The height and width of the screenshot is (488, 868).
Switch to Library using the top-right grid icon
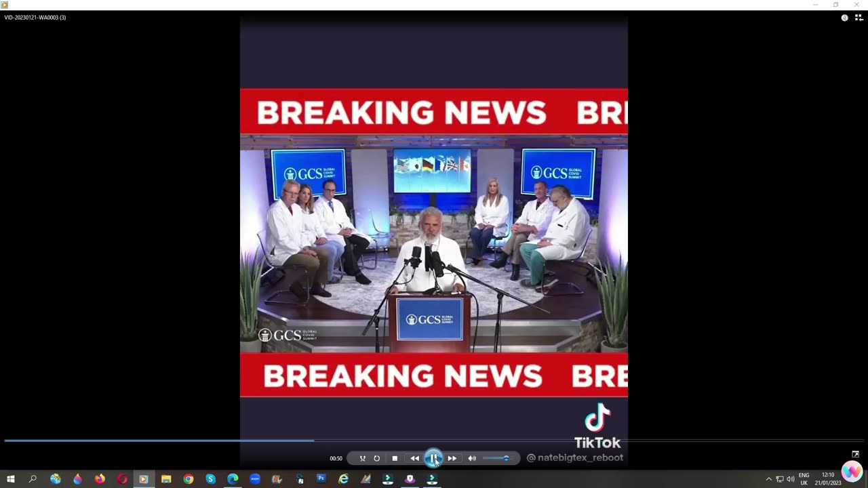(859, 18)
